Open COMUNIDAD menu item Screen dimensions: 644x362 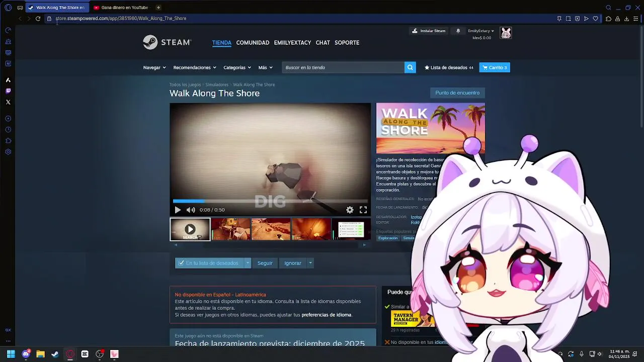(x=253, y=43)
